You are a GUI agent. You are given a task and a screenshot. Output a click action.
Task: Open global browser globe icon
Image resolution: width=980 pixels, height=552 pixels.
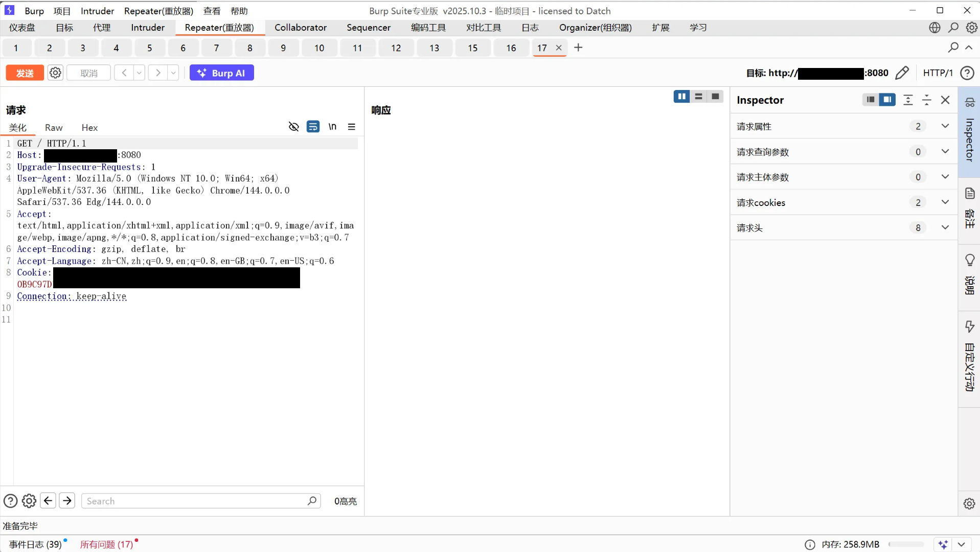[x=935, y=28]
